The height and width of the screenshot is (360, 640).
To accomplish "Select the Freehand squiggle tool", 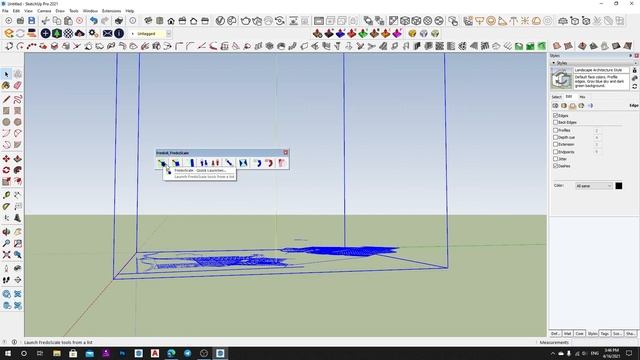I will (18, 99).
